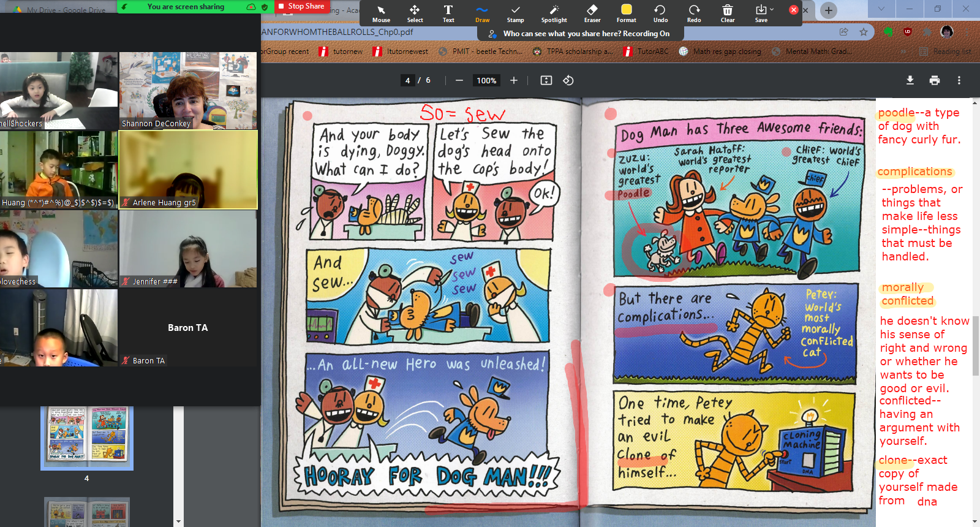
Task: Switch to the Draw annotation tool
Action: pyautogui.click(x=482, y=13)
